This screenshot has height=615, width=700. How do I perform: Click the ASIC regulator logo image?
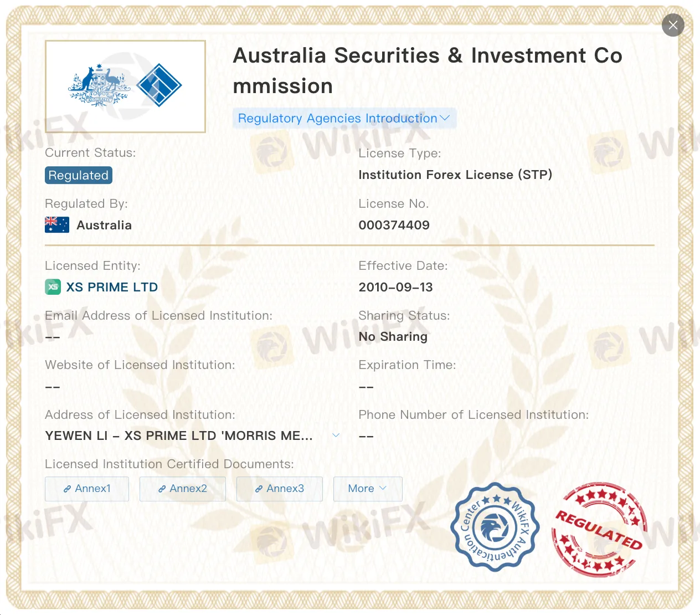click(x=125, y=86)
